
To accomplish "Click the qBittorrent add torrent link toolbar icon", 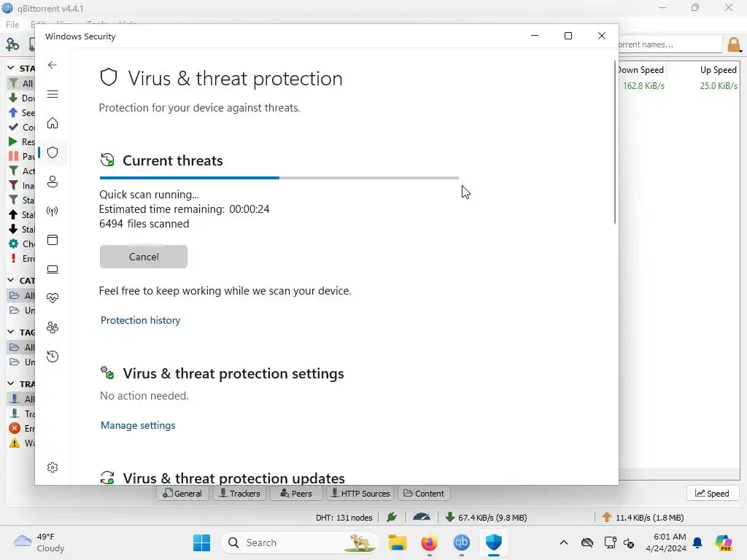I will click(12, 44).
